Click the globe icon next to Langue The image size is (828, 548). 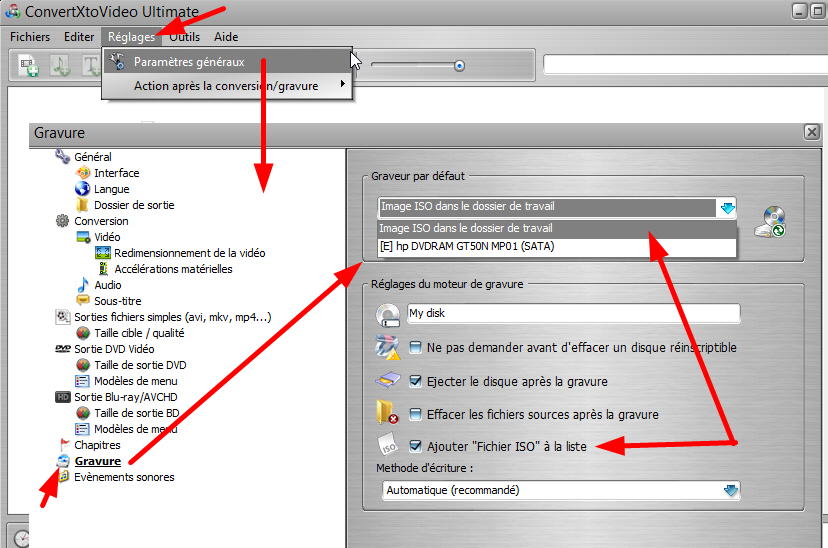tap(82, 188)
